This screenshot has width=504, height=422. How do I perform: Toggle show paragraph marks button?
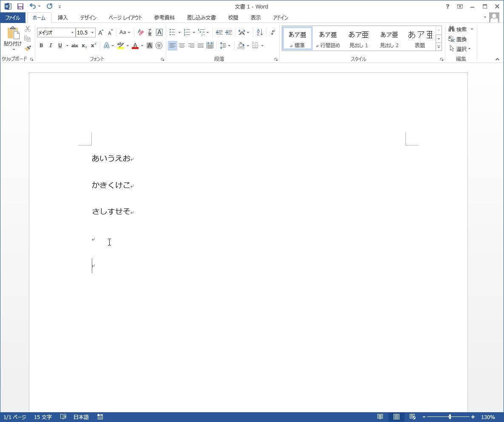(x=272, y=32)
